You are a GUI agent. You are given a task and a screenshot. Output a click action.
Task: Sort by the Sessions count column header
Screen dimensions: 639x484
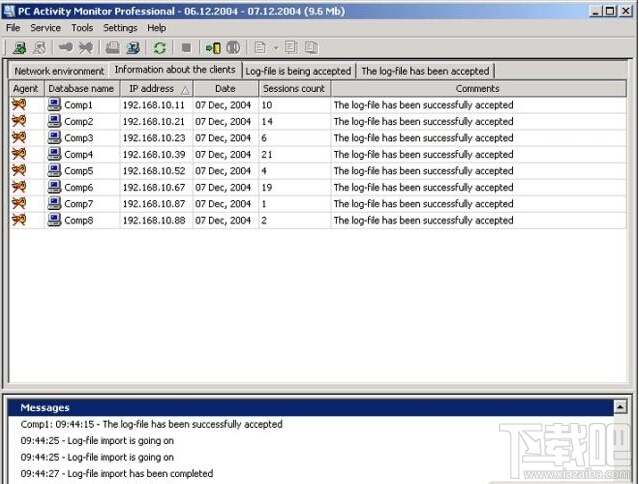294,88
